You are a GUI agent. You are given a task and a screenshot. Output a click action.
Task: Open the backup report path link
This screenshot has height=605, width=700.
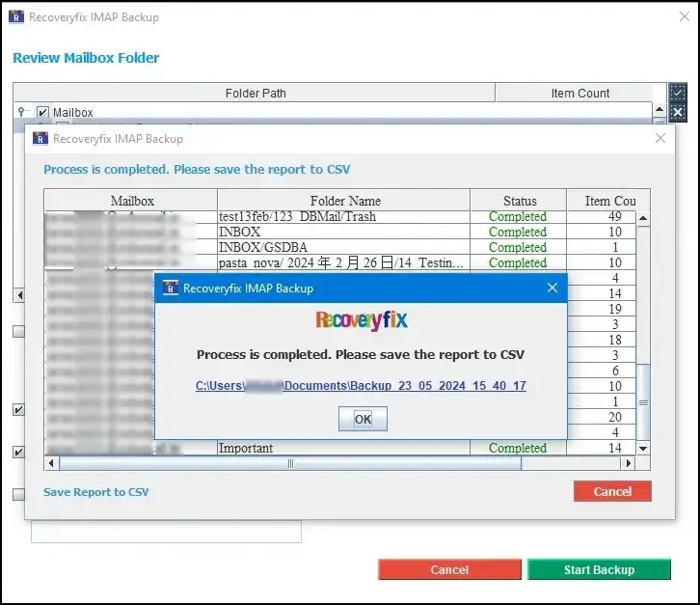tap(361, 385)
